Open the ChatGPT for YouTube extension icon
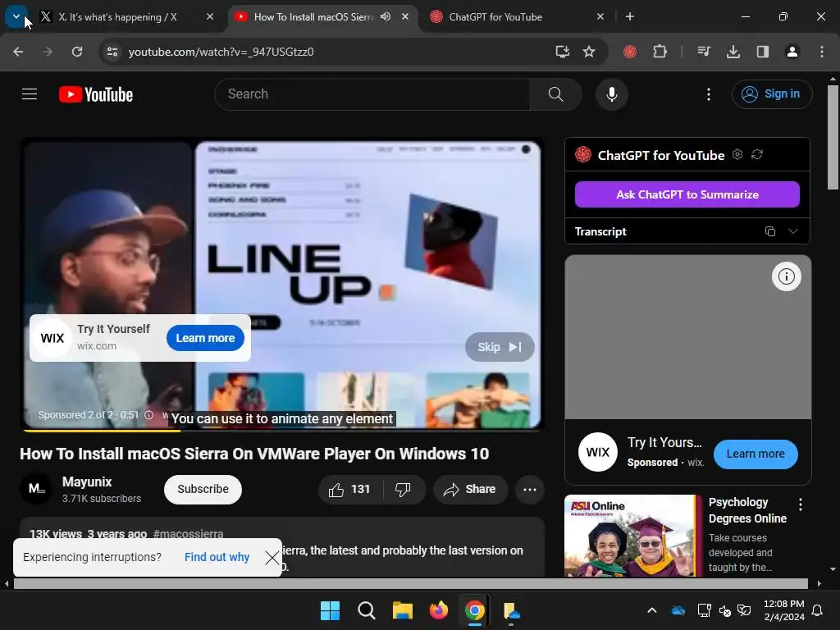The width and height of the screenshot is (840, 630). 630,52
